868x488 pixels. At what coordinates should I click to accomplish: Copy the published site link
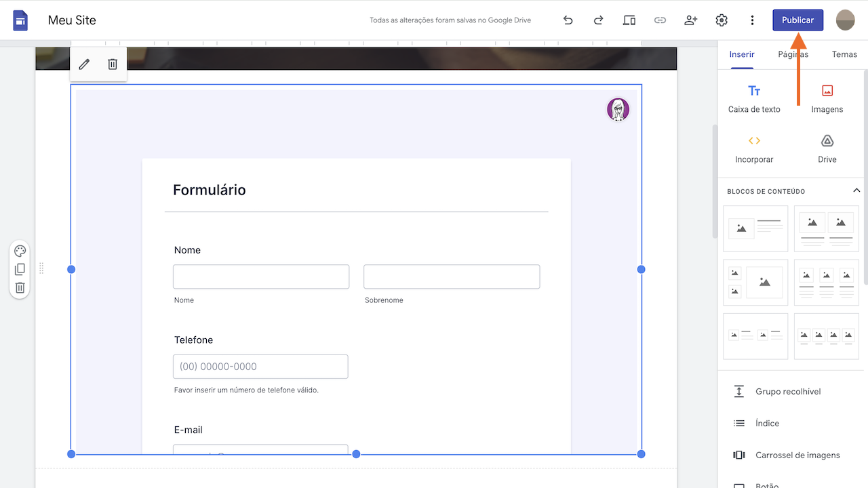click(660, 20)
